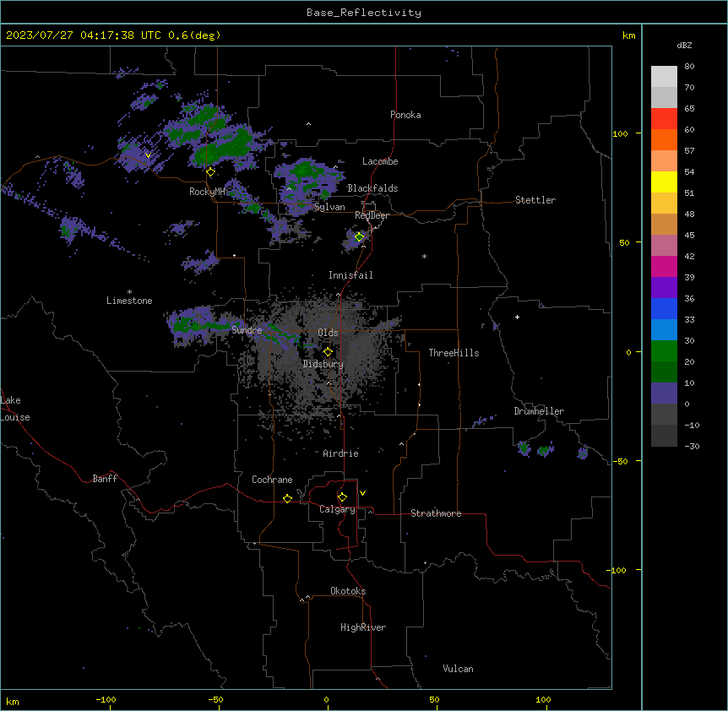Image resolution: width=728 pixels, height=711 pixels.
Task: Click the dBZ legend heading
Action: tap(684, 46)
